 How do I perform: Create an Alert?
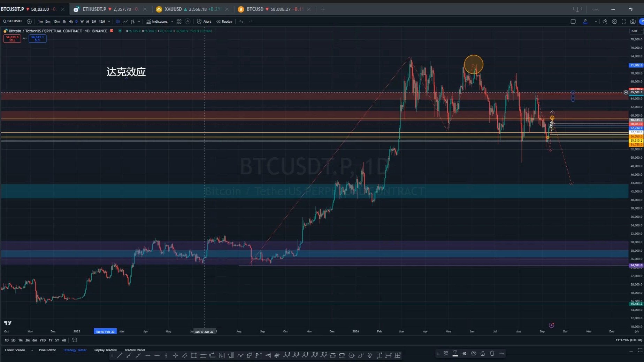click(204, 22)
